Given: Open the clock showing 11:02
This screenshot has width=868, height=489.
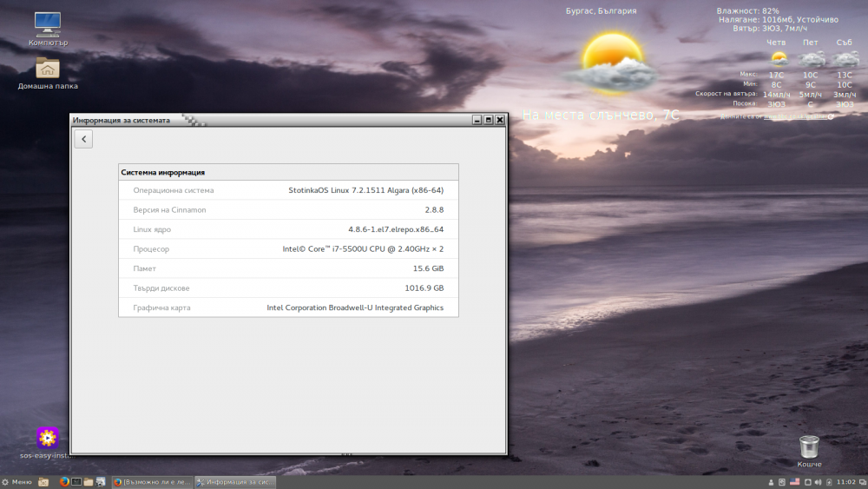Looking at the screenshot, I should (x=845, y=482).
